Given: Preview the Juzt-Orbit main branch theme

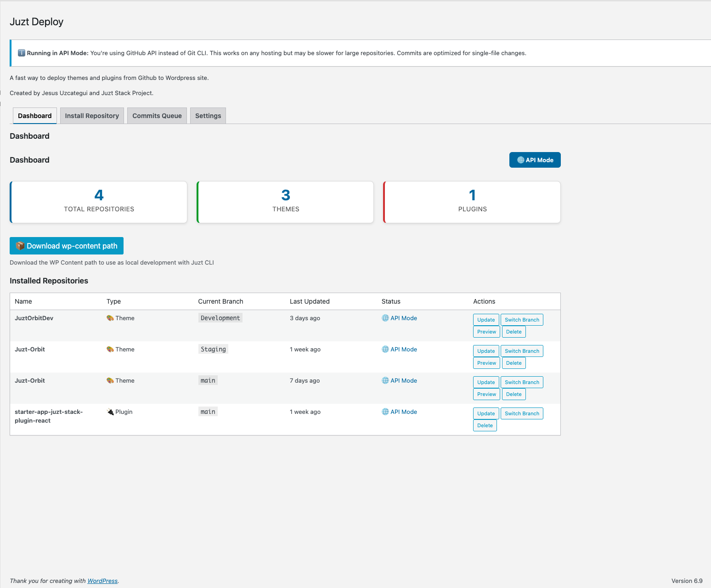Looking at the screenshot, I should click(x=486, y=394).
